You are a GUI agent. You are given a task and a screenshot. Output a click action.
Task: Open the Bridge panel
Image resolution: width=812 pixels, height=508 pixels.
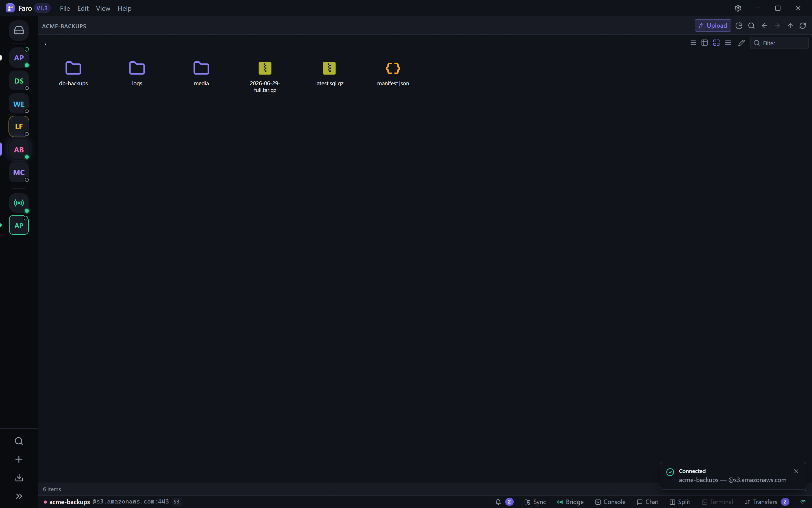(570, 502)
